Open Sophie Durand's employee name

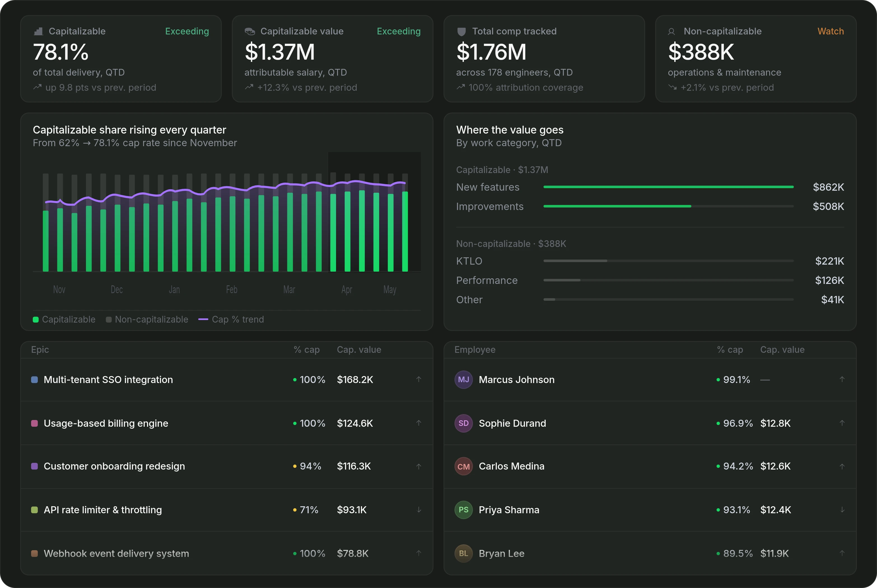[512, 423]
